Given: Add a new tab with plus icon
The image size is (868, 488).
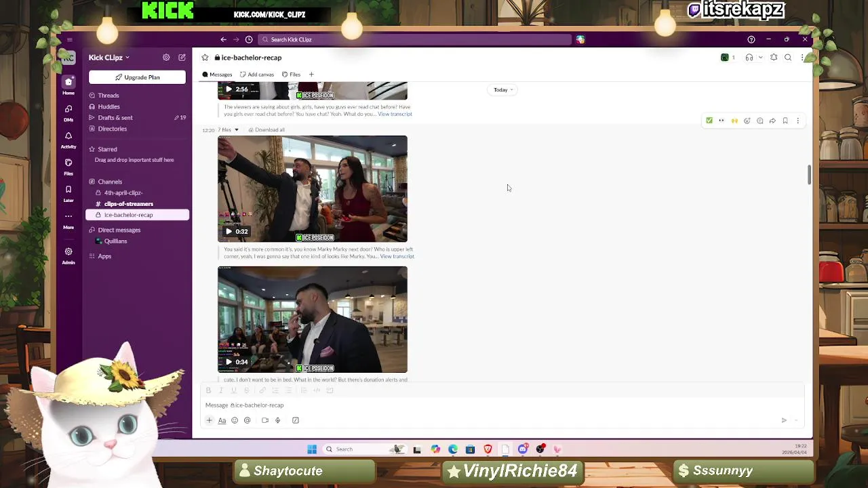Looking at the screenshot, I should coord(311,75).
